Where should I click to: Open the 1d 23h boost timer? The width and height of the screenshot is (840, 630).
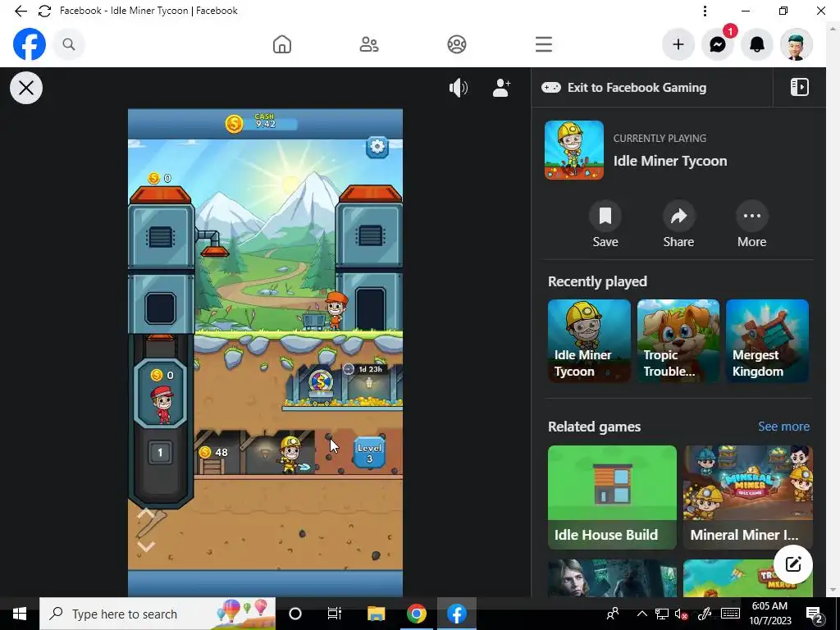click(363, 369)
